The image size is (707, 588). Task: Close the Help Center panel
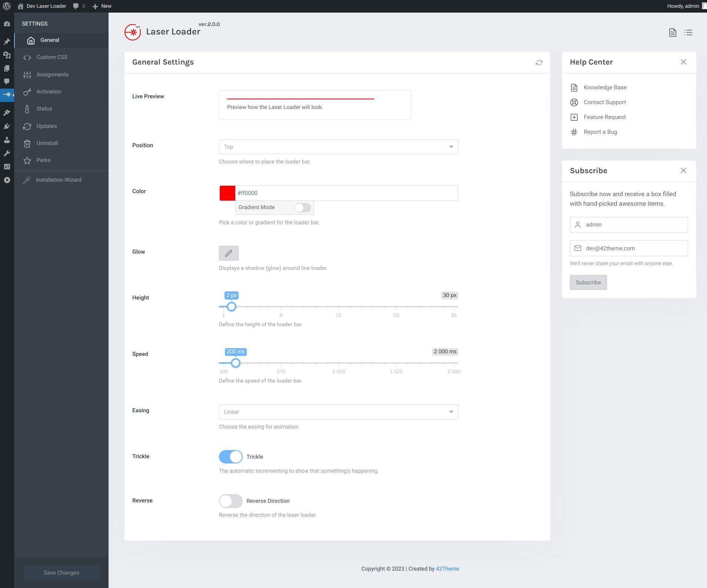click(x=683, y=62)
